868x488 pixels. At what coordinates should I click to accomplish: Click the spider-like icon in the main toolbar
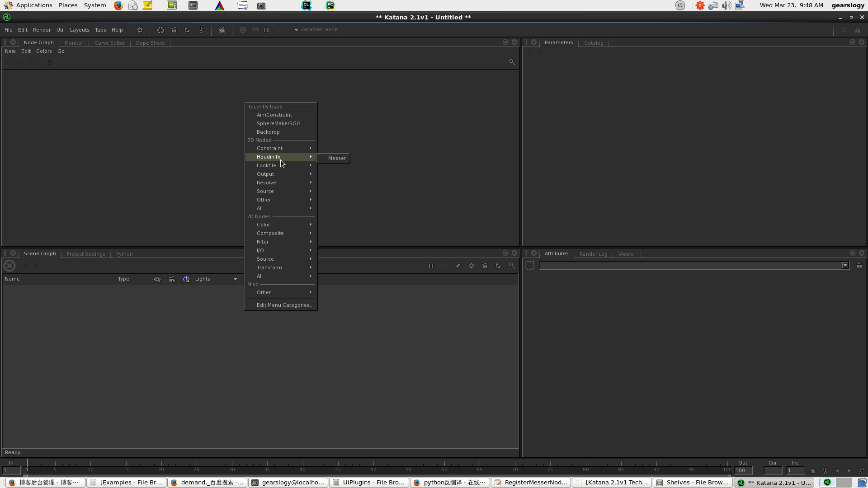tap(222, 30)
